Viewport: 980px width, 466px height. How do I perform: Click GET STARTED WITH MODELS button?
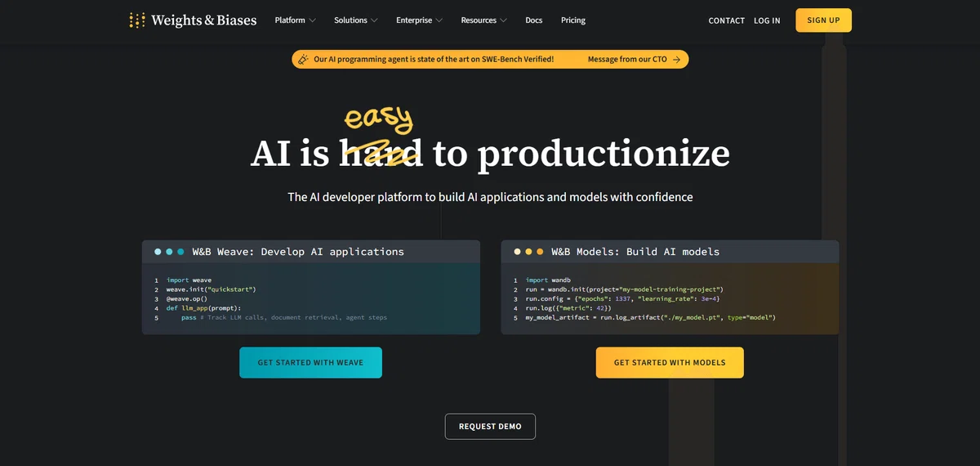(x=670, y=362)
